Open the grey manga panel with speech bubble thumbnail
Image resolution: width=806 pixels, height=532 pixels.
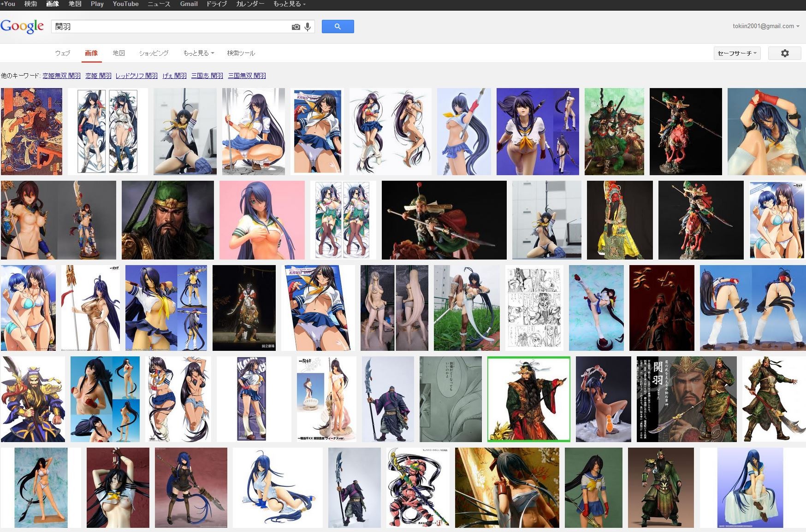(450, 399)
